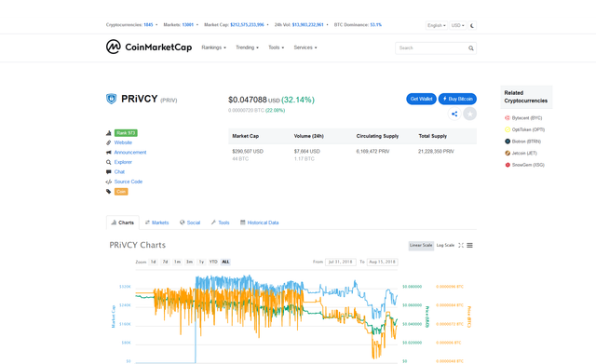Toggle dark mode moon icon
The width and height of the screenshot is (596, 364).
tap(472, 25)
